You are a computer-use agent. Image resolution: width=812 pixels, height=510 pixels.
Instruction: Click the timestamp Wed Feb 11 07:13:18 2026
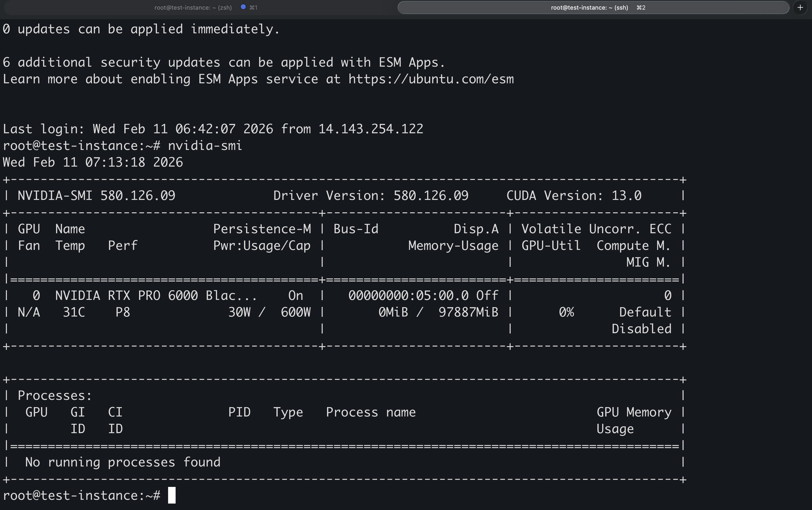point(93,162)
